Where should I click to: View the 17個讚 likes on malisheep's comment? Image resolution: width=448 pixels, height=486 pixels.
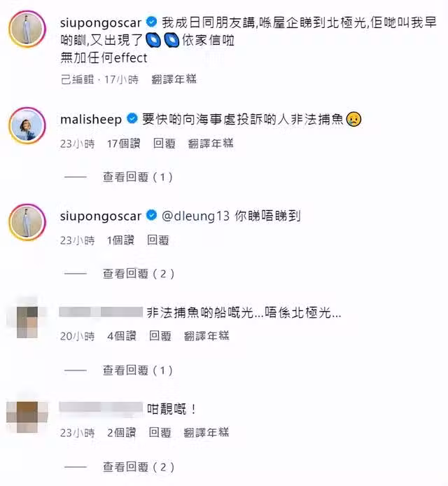click(124, 144)
